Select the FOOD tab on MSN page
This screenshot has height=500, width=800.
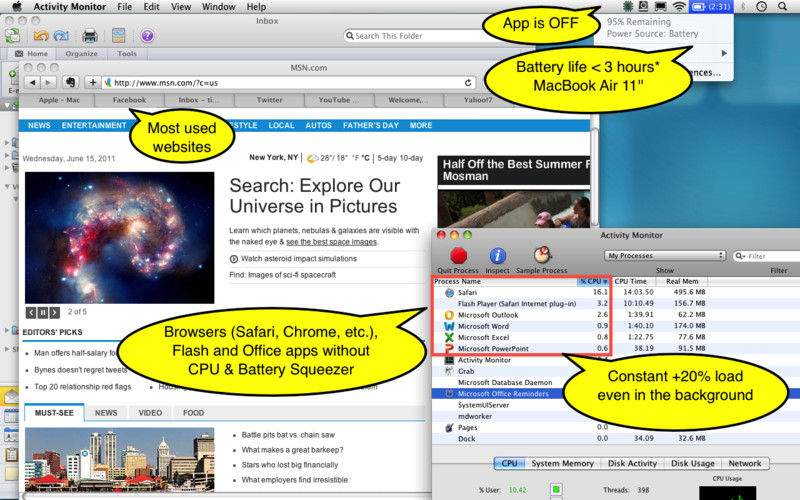click(193, 413)
